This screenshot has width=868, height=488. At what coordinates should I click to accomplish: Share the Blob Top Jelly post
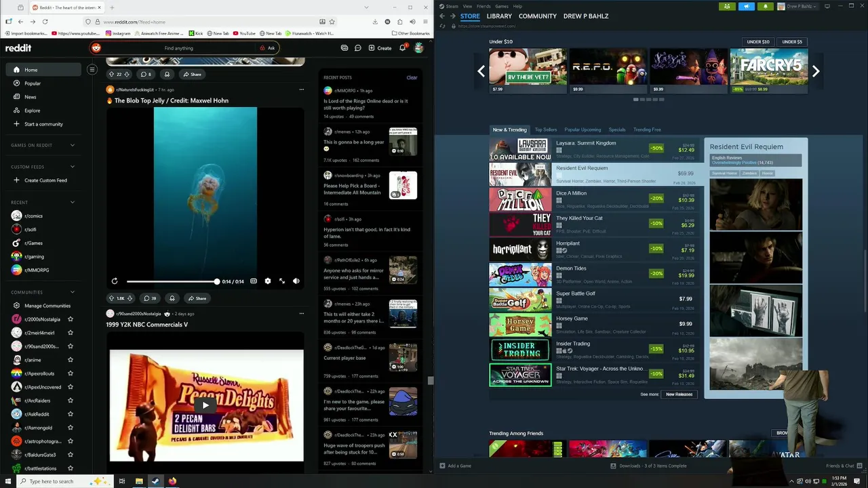click(197, 298)
